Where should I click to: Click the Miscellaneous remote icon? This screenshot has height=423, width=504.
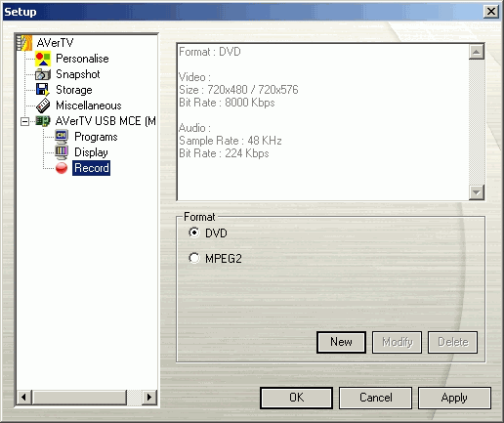(x=43, y=106)
